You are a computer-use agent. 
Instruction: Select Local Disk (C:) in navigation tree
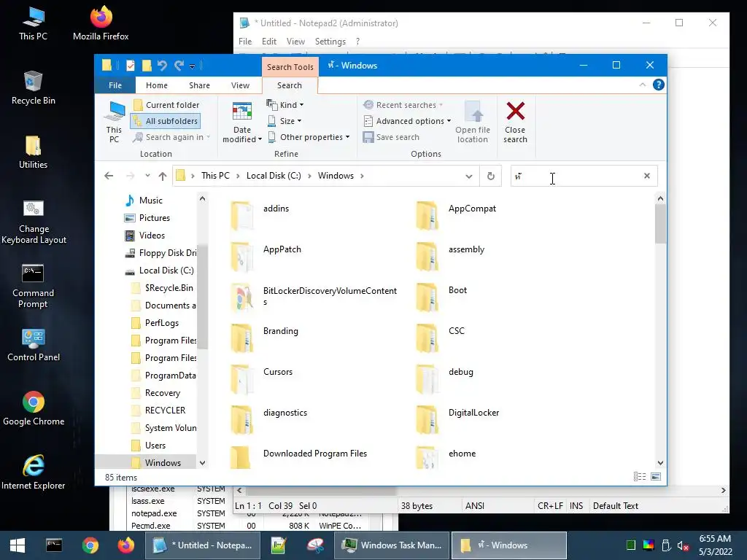point(160,271)
